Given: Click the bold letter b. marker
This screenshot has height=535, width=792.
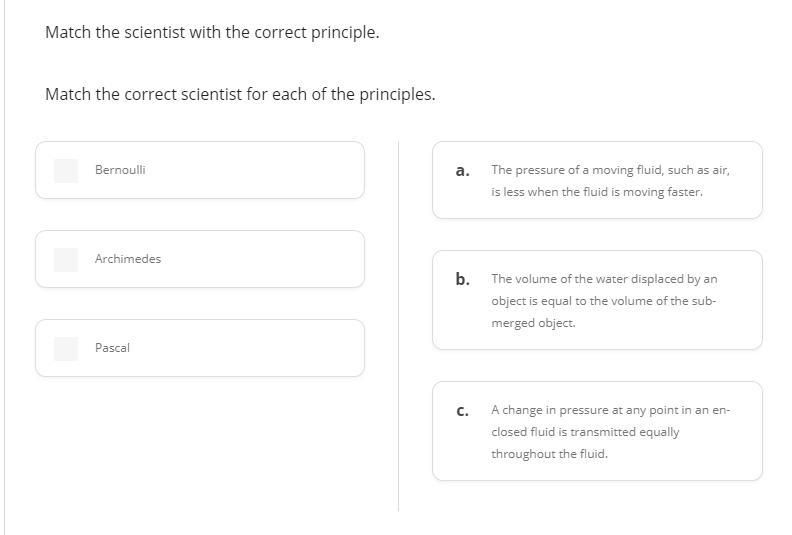Looking at the screenshot, I should tap(463, 279).
